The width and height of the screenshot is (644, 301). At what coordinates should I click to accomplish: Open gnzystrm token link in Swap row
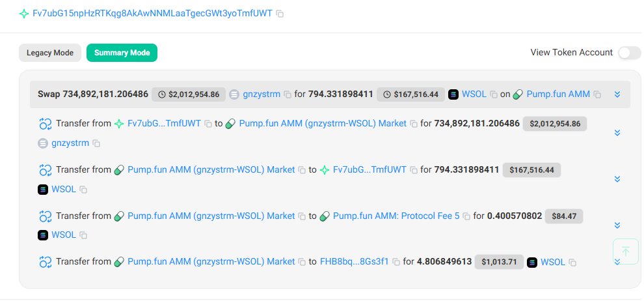click(262, 94)
